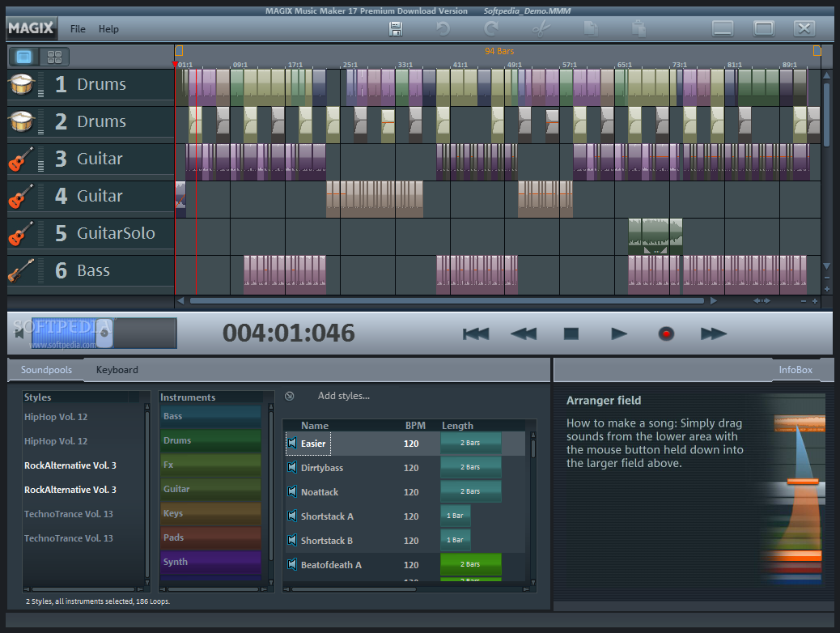Zoom in vertically with plus icon
The image size is (840, 633).
pos(827,289)
